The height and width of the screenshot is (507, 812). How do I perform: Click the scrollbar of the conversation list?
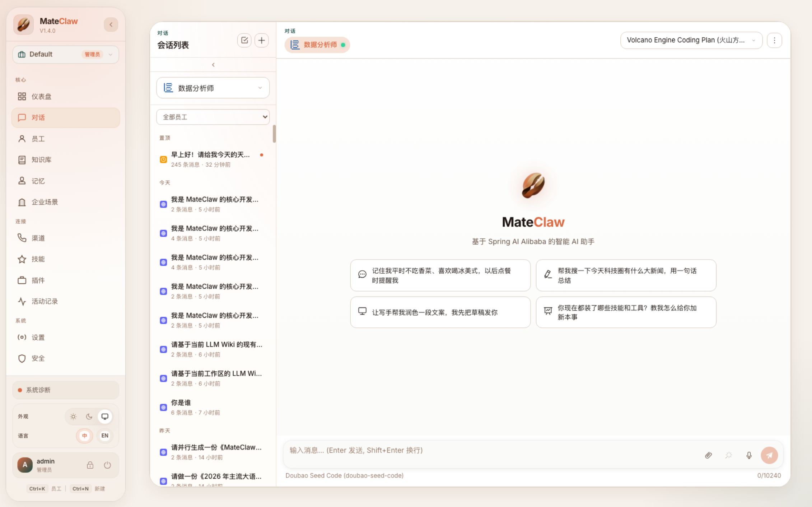pos(274,134)
